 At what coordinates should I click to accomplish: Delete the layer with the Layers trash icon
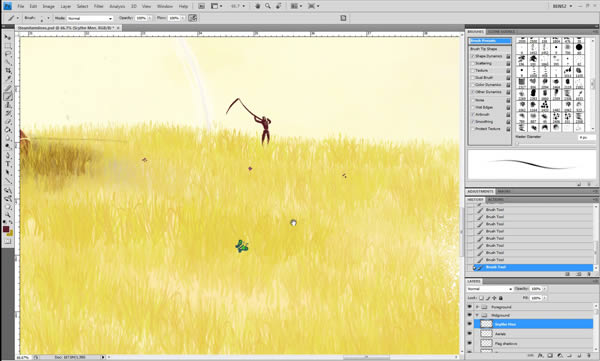tap(589, 356)
